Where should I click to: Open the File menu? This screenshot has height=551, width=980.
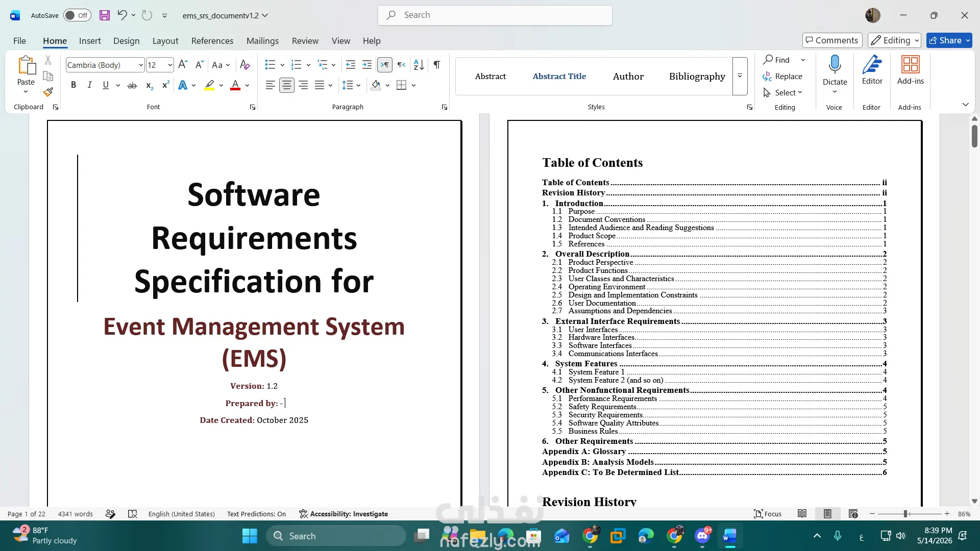point(19,41)
